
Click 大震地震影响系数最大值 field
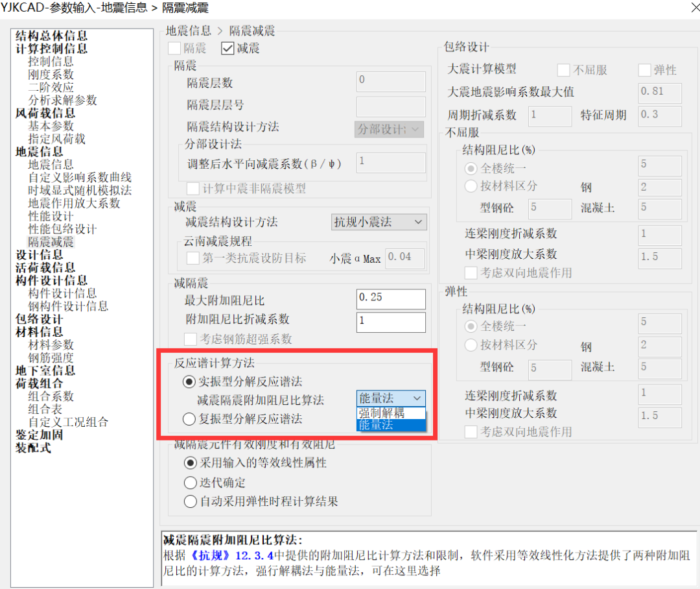coord(660,93)
